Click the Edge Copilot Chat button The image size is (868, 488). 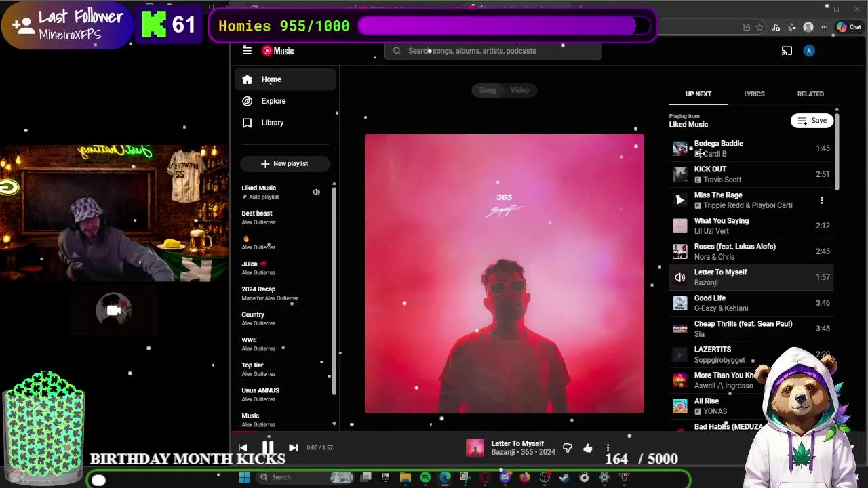(x=849, y=27)
